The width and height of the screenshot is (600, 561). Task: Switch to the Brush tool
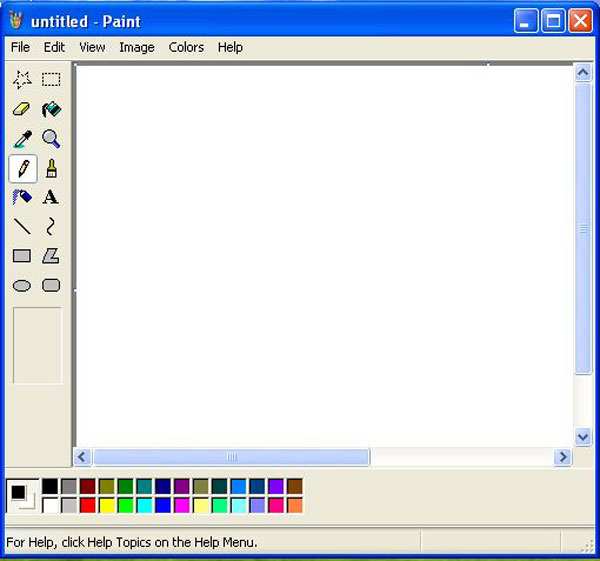pyautogui.click(x=51, y=168)
